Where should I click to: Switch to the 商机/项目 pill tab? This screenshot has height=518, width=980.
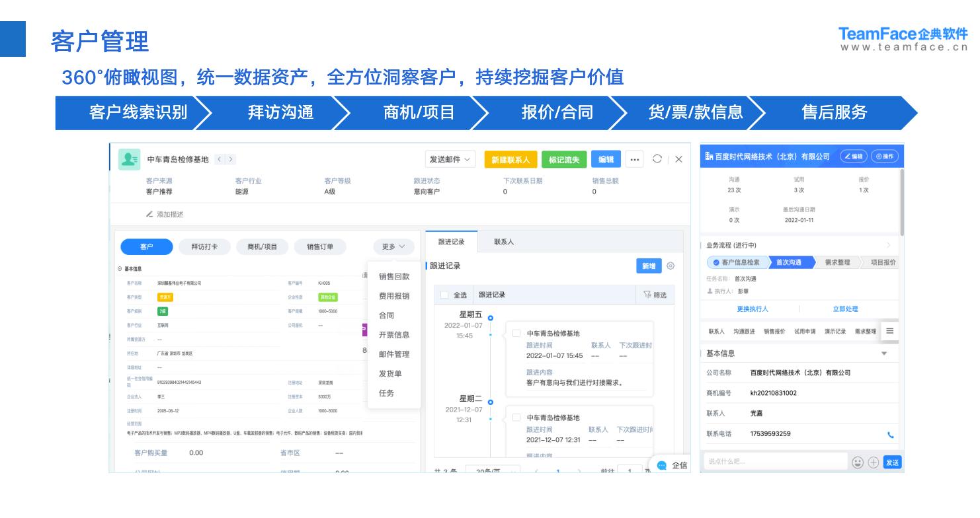pyautogui.click(x=262, y=246)
